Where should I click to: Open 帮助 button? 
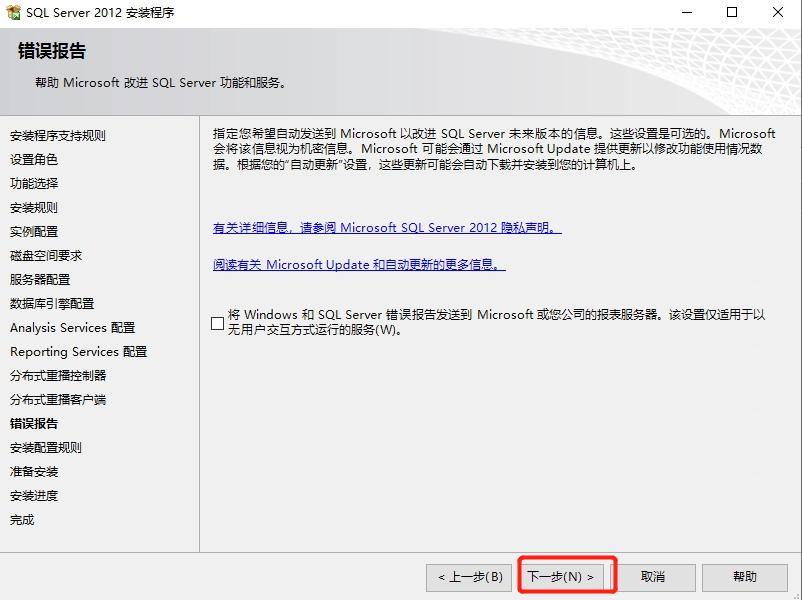pyautogui.click(x=744, y=577)
